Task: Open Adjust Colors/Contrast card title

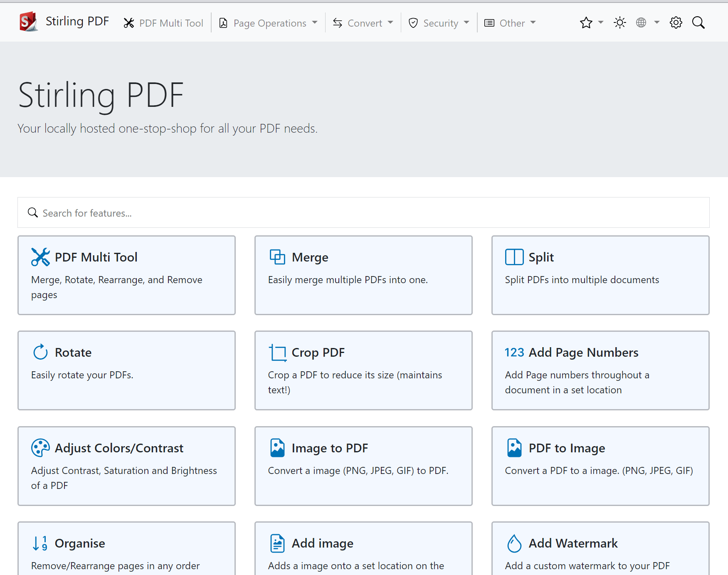Action: (x=119, y=448)
